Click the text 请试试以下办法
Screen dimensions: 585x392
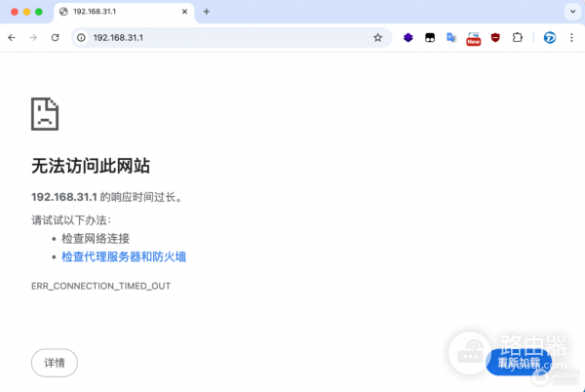coord(71,220)
